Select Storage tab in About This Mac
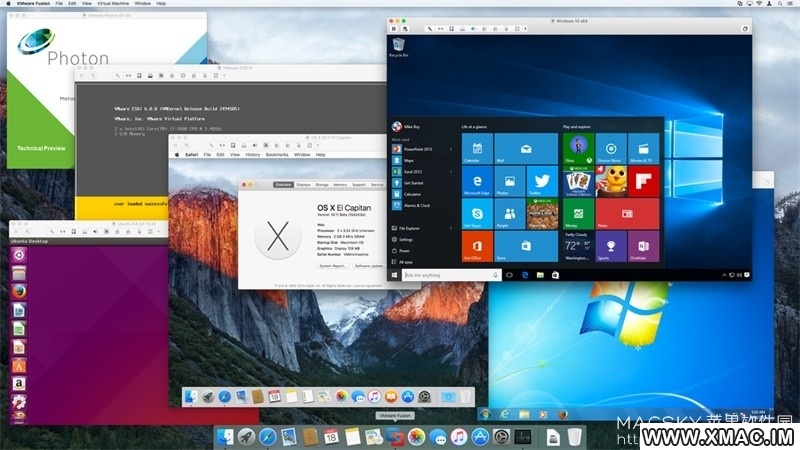The width and height of the screenshot is (800, 450). tap(322, 185)
